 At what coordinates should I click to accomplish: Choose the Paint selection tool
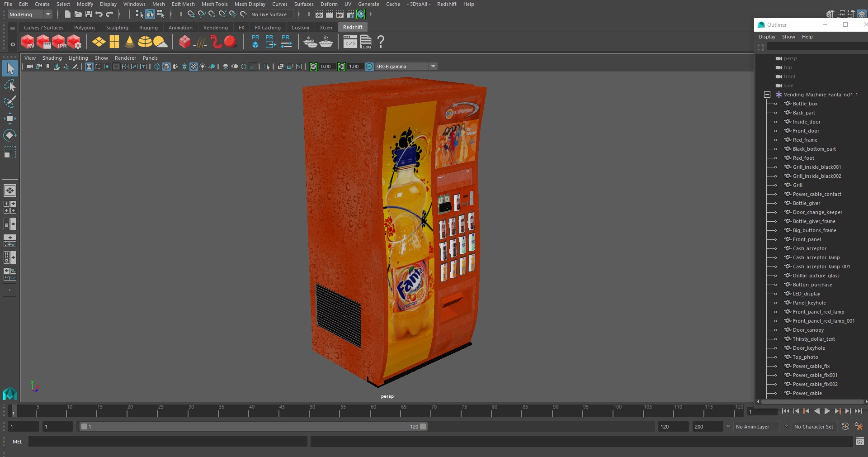tap(10, 102)
